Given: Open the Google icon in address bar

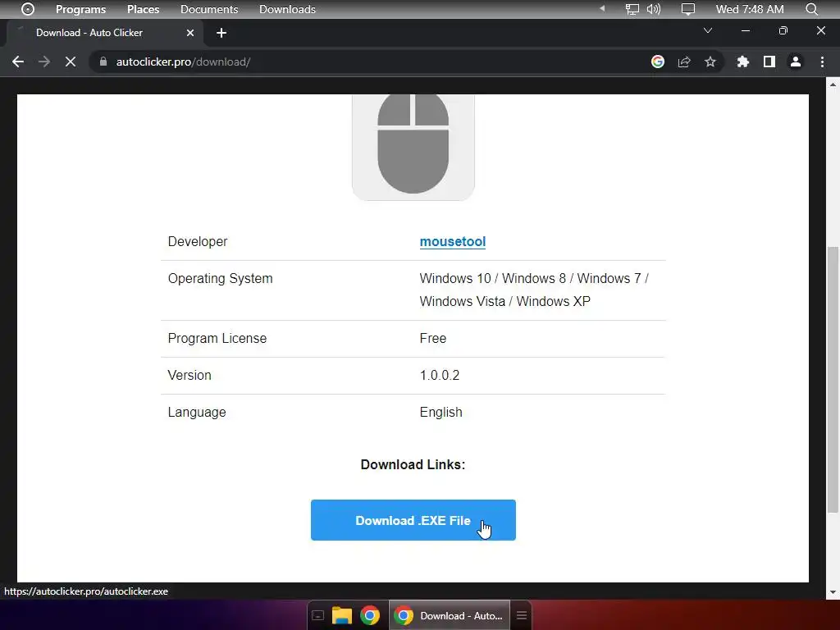Looking at the screenshot, I should 658,62.
